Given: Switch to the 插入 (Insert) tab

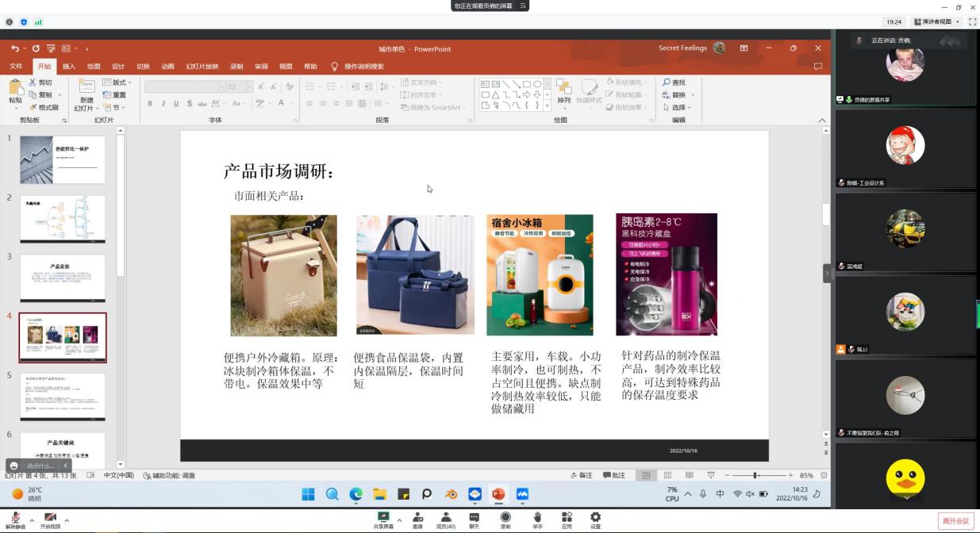Looking at the screenshot, I should 69,67.
